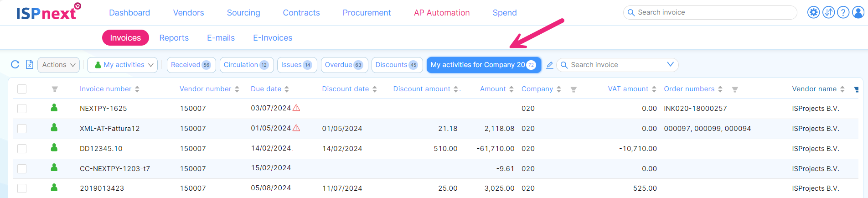Image resolution: width=868 pixels, height=198 pixels.
Task: Export list to Excel icon
Action: [29, 64]
